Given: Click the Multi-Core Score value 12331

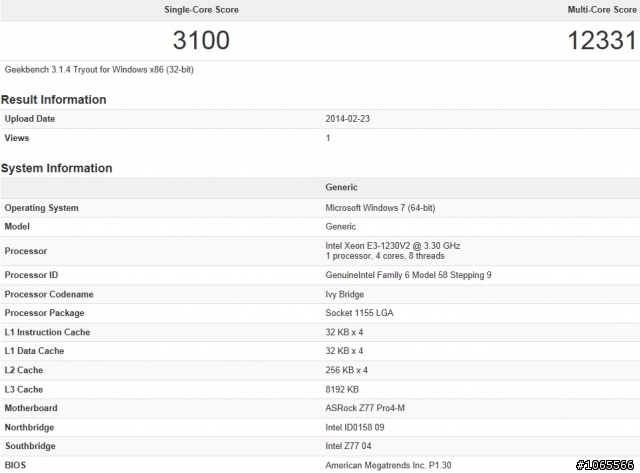Looking at the screenshot, I should coord(602,40).
